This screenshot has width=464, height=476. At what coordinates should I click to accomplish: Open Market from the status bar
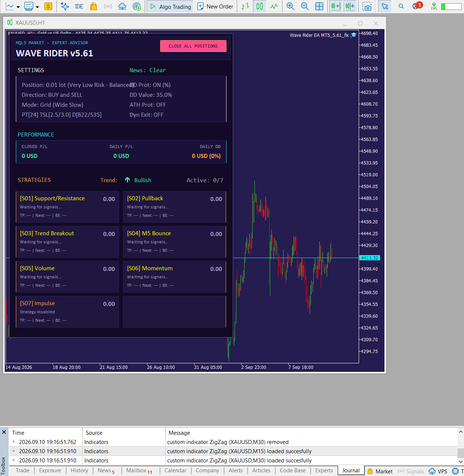pyautogui.click(x=380, y=471)
